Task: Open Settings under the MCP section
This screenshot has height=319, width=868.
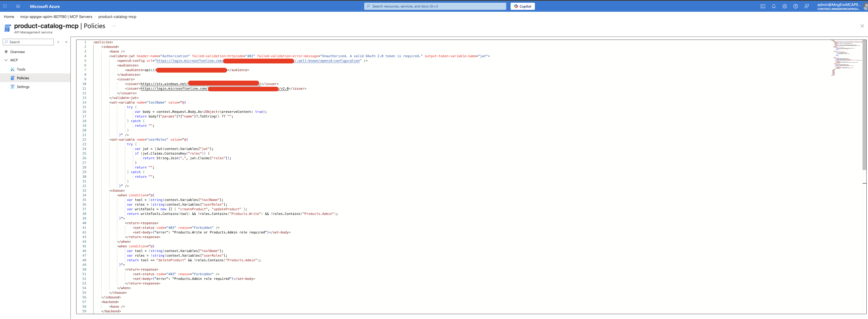Action: [x=23, y=87]
